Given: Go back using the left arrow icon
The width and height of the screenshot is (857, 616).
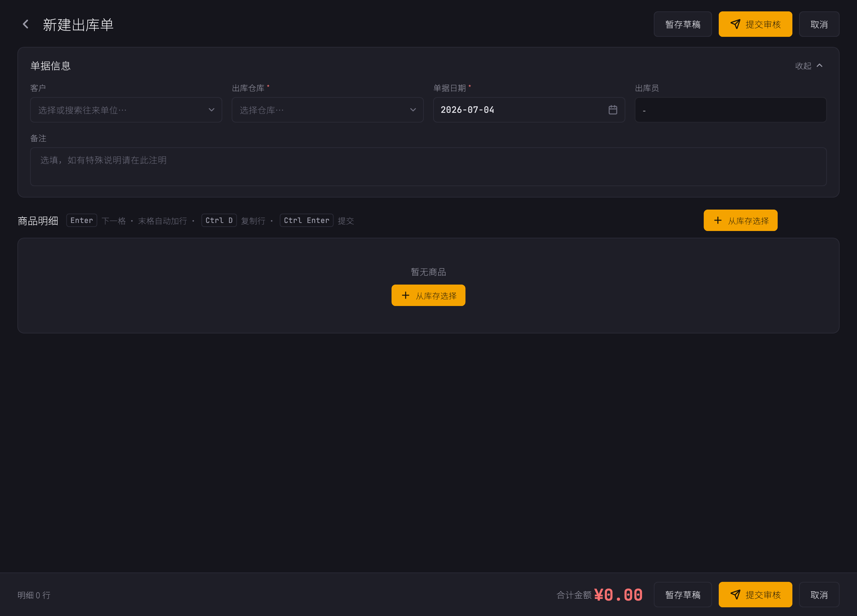Looking at the screenshot, I should point(26,24).
